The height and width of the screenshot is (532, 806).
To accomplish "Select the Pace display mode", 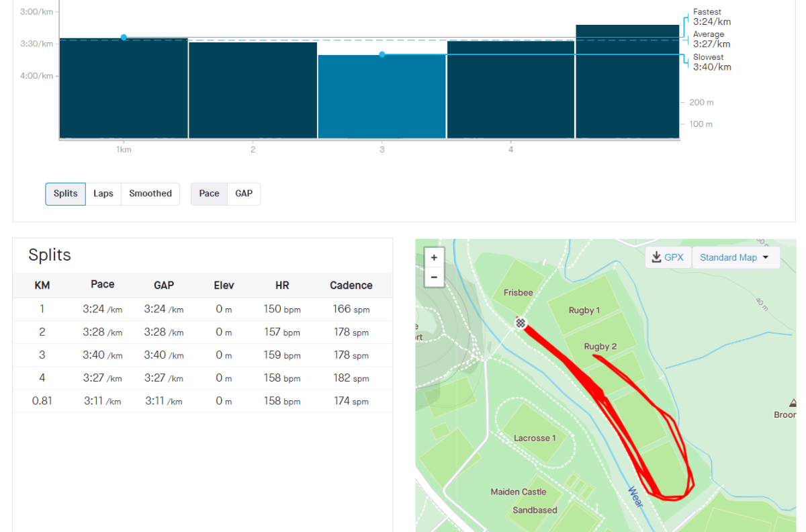I will tap(208, 193).
